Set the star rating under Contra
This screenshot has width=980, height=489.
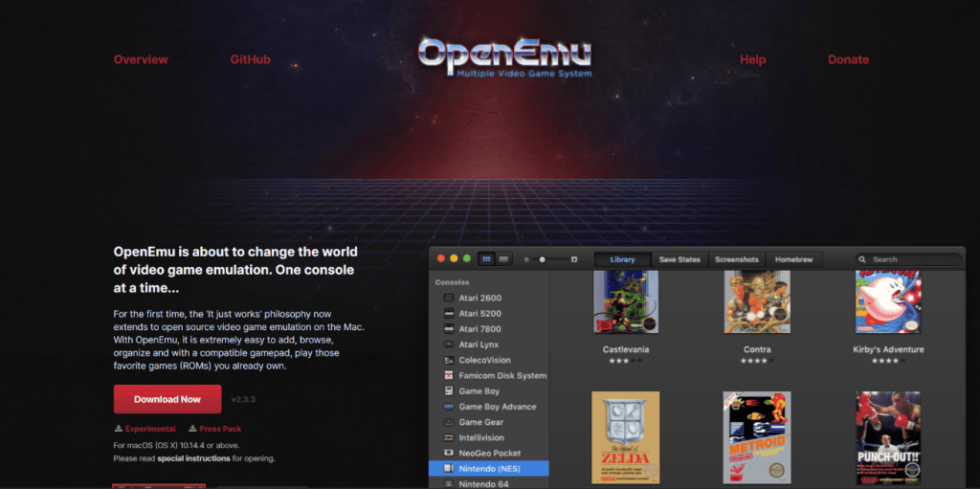point(757,361)
